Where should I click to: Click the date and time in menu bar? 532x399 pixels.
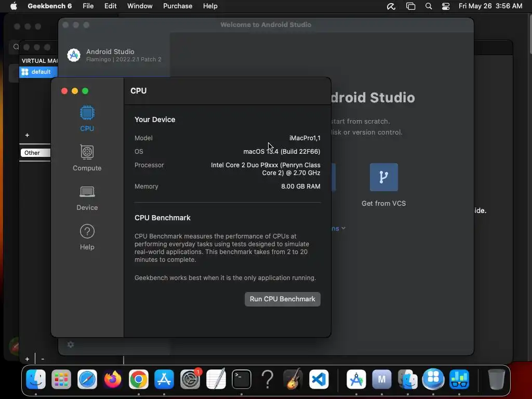(x=490, y=6)
